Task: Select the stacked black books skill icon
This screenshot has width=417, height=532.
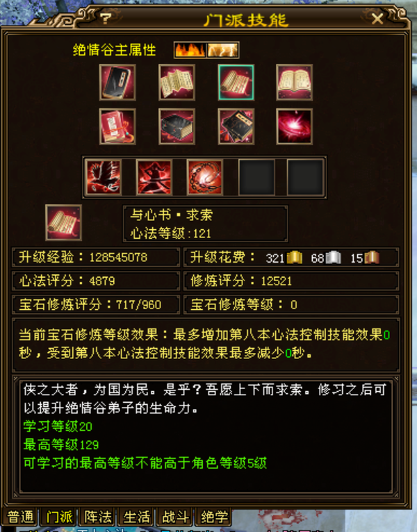Action: (236, 126)
